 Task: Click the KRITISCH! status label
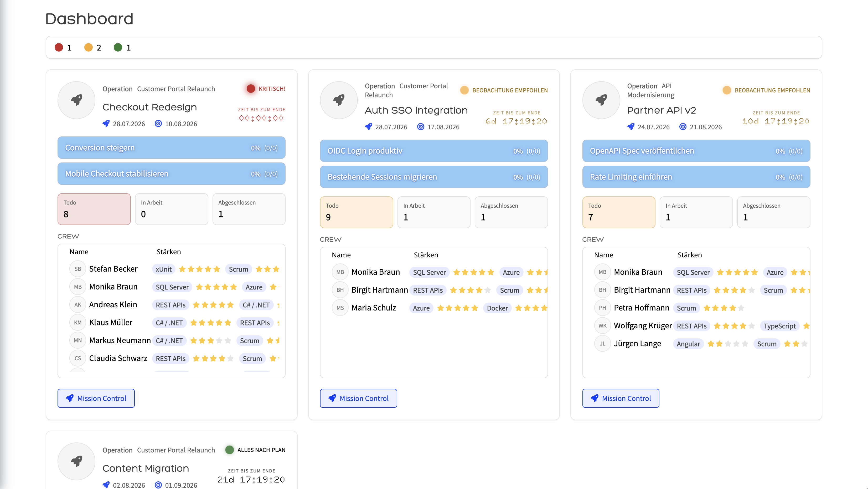272,89
